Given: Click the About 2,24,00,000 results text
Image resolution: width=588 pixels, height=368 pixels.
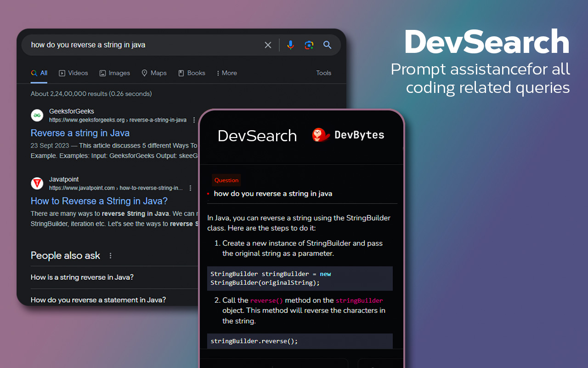Looking at the screenshot, I should (x=91, y=94).
